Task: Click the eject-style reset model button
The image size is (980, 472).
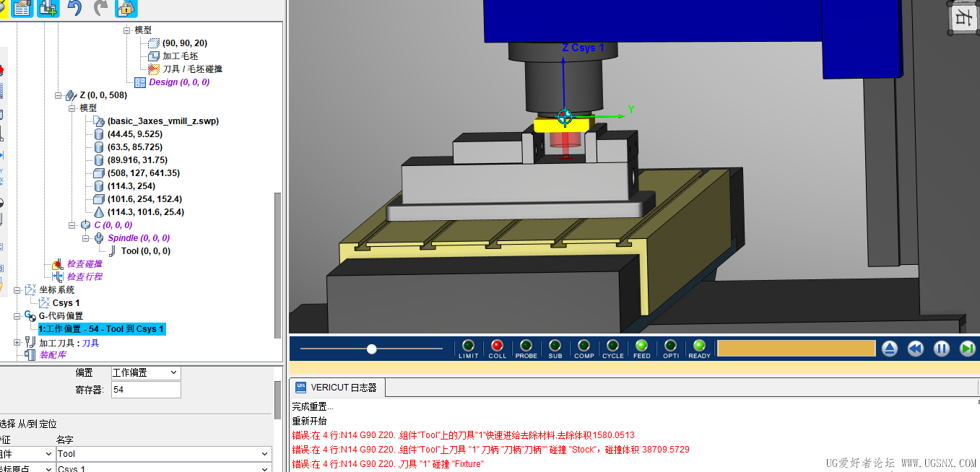Action: coord(889,349)
